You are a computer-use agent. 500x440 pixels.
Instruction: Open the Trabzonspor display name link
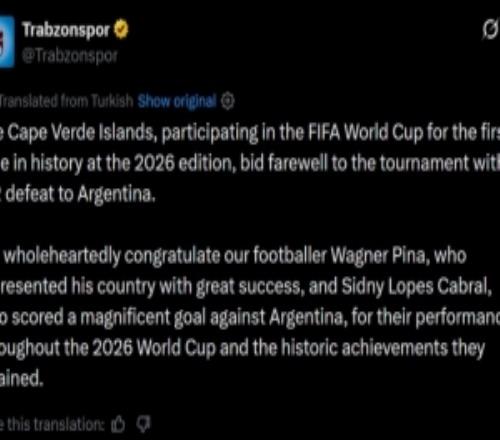pos(66,30)
